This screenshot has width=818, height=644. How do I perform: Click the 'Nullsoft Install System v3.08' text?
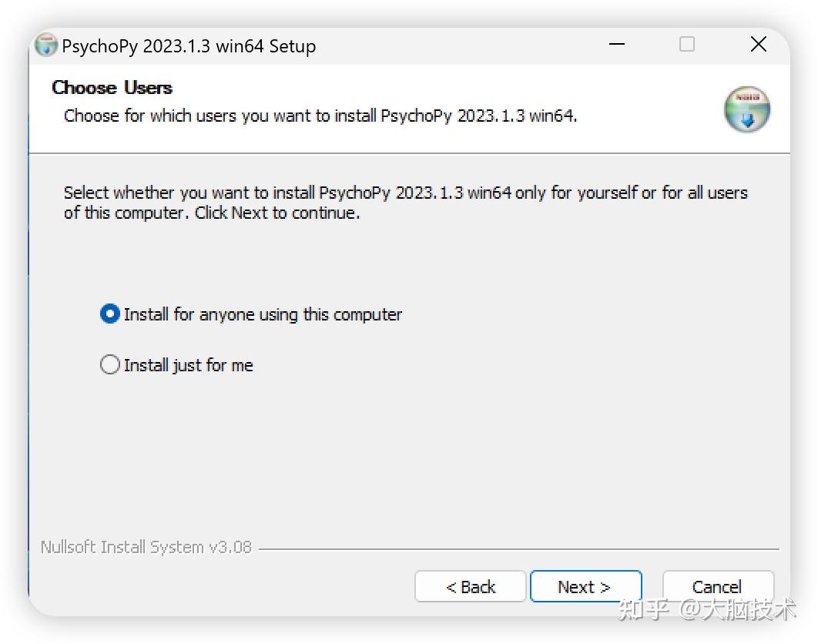(146, 548)
